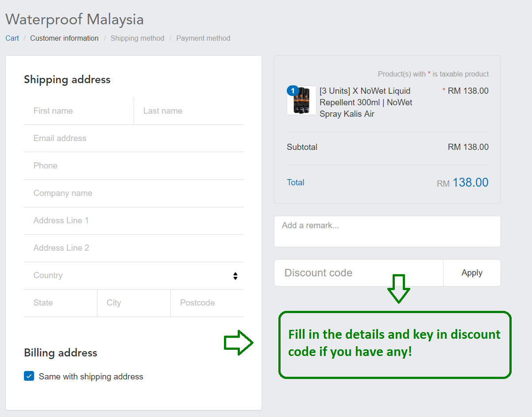Click the NoWet spray product thumbnail
Screen dimensions: 532x417
click(301, 100)
